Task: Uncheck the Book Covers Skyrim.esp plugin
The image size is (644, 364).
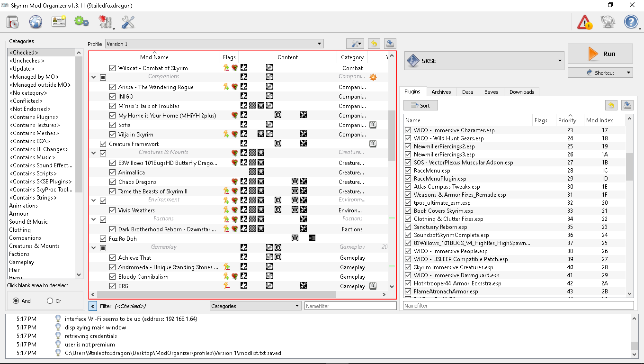Action: pos(408,211)
